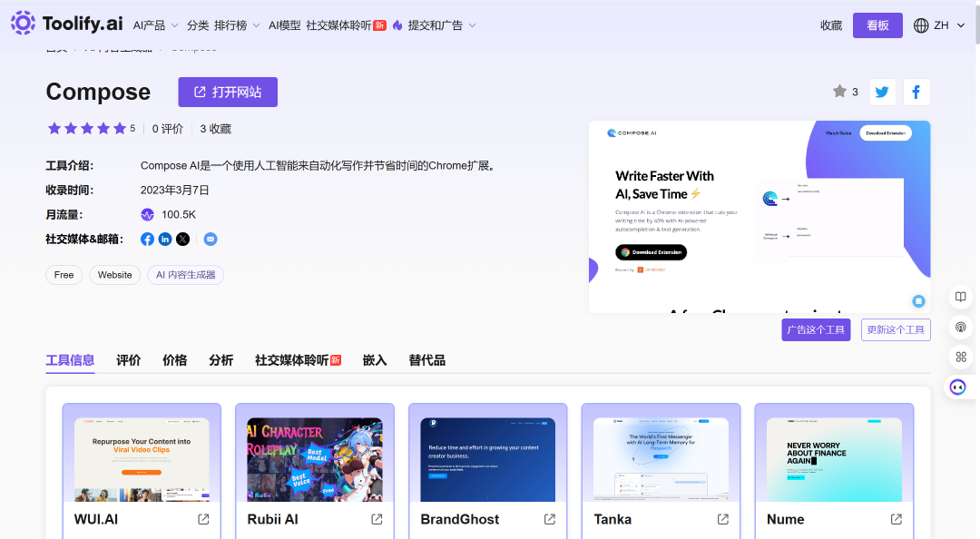980x539 pixels.
Task: Click the 广告这个工具 button
Action: pos(816,329)
